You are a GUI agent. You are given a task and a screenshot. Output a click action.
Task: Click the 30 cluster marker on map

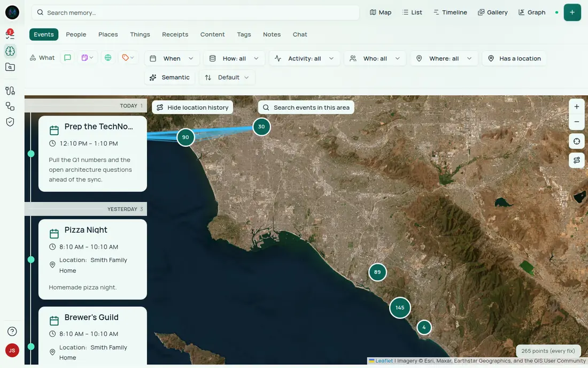click(261, 127)
